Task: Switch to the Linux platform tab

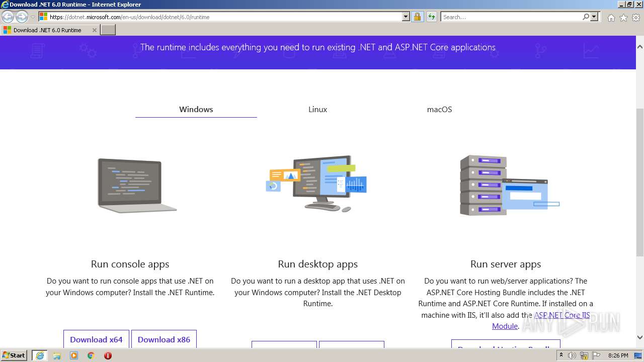Action: coord(317,109)
